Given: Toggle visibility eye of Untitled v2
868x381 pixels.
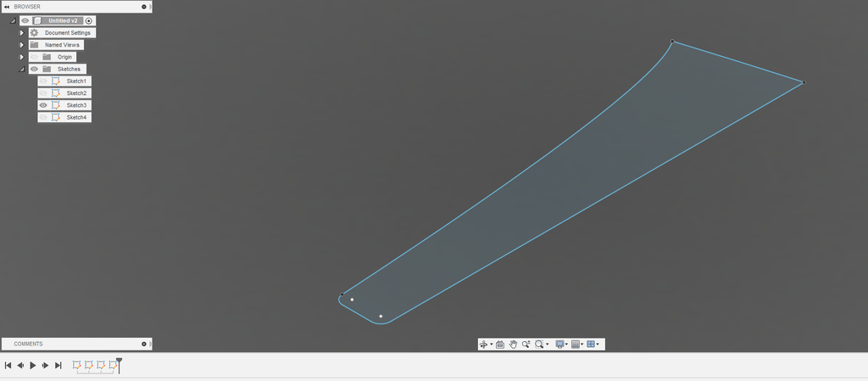Looking at the screenshot, I should (x=25, y=20).
